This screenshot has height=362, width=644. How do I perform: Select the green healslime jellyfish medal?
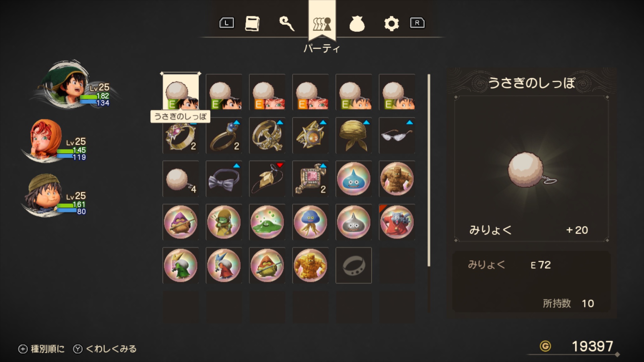pyautogui.click(x=311, y=222)
